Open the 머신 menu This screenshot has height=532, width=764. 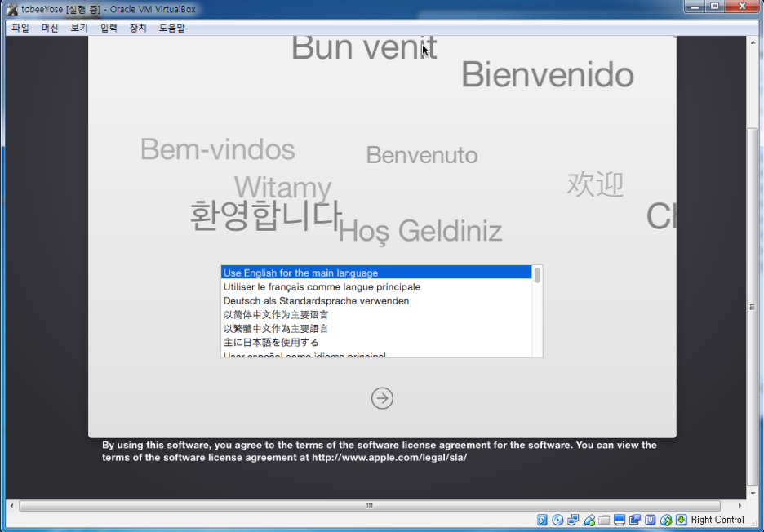point(50,29)
